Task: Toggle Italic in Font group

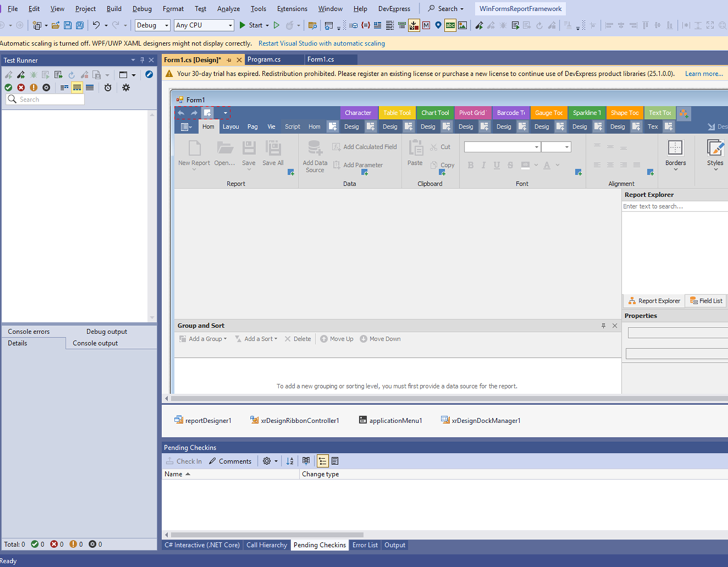Action: pos(484,165)
